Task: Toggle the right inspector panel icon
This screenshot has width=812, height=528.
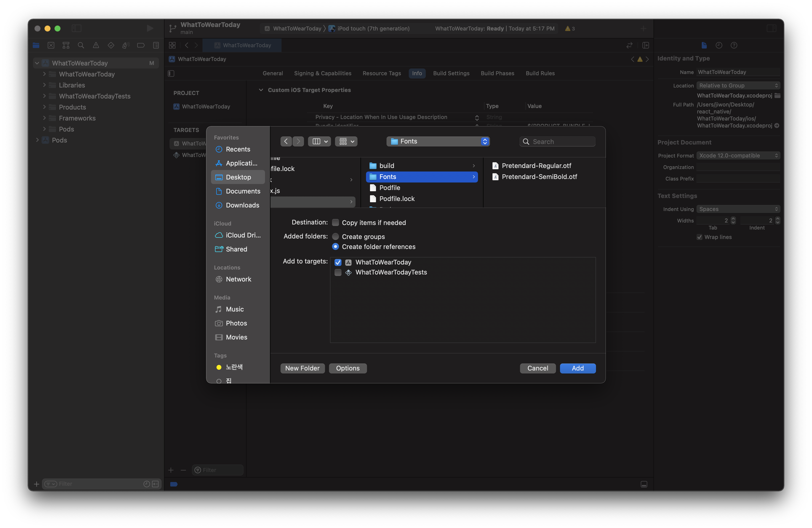Action: click(x=771, y=28)
